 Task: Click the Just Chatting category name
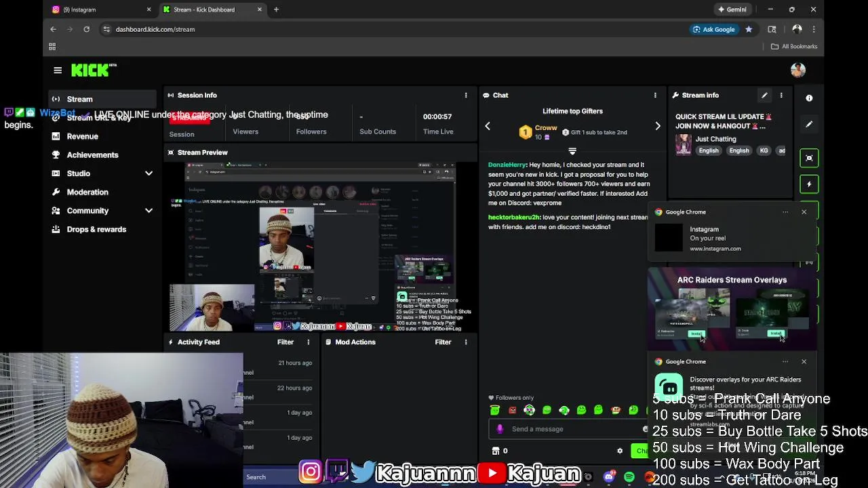coord(715,139)
